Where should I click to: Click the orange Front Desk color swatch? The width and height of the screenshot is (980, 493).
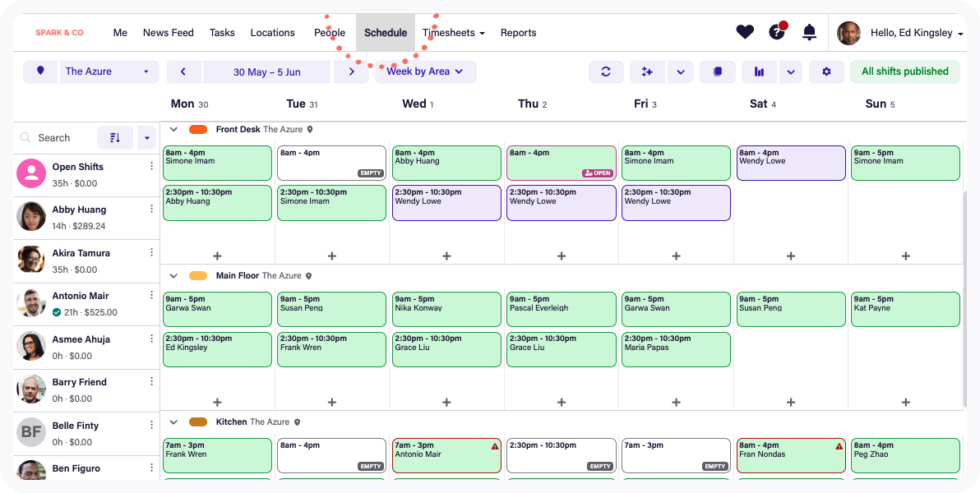pyautogui.click(x=198, y=130)
